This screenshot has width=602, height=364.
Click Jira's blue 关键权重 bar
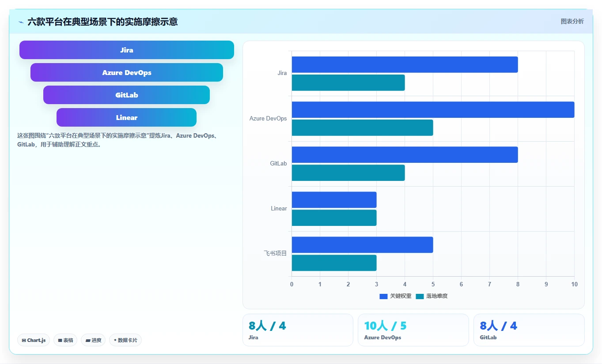coord(405,64)
